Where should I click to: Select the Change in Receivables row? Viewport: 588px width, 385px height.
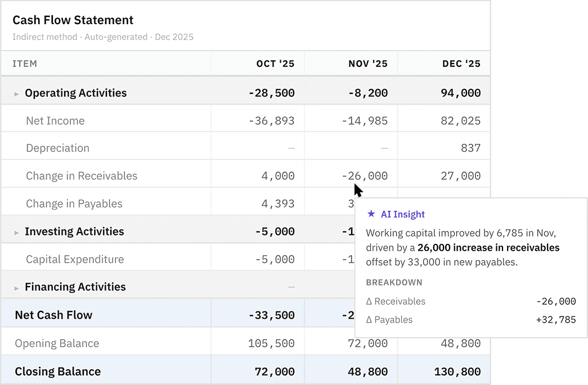(x=82, y=176)
